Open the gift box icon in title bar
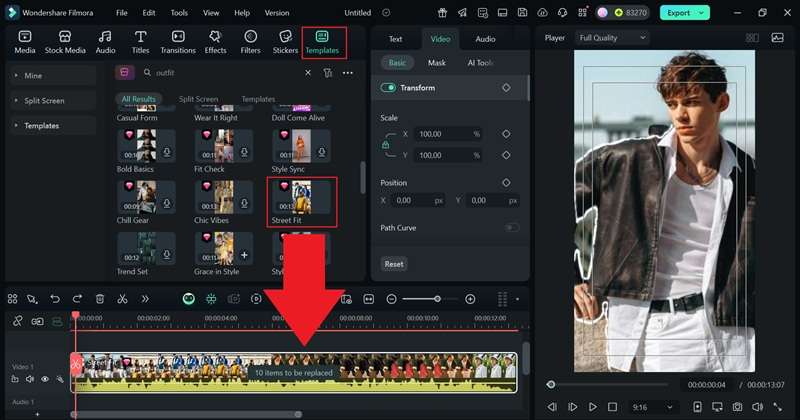The height and width of the screenshot is (420, 800). [x=442, y=13]
